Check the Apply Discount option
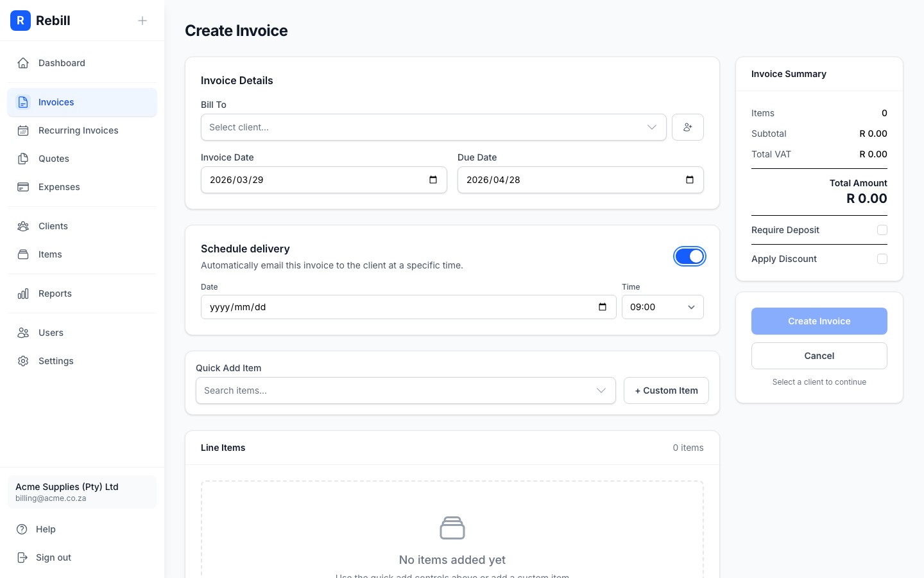Screen dimensions: 924x578 [882, 259]
